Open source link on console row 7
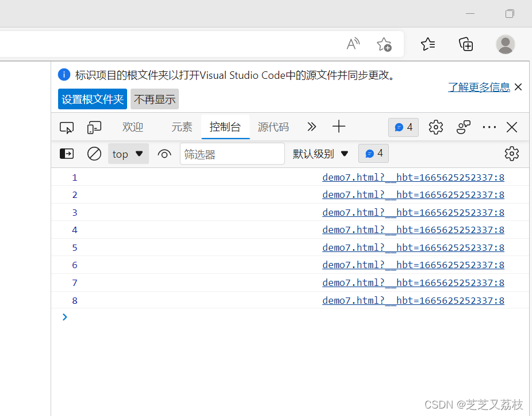532x416 pixels. (413, 283)
